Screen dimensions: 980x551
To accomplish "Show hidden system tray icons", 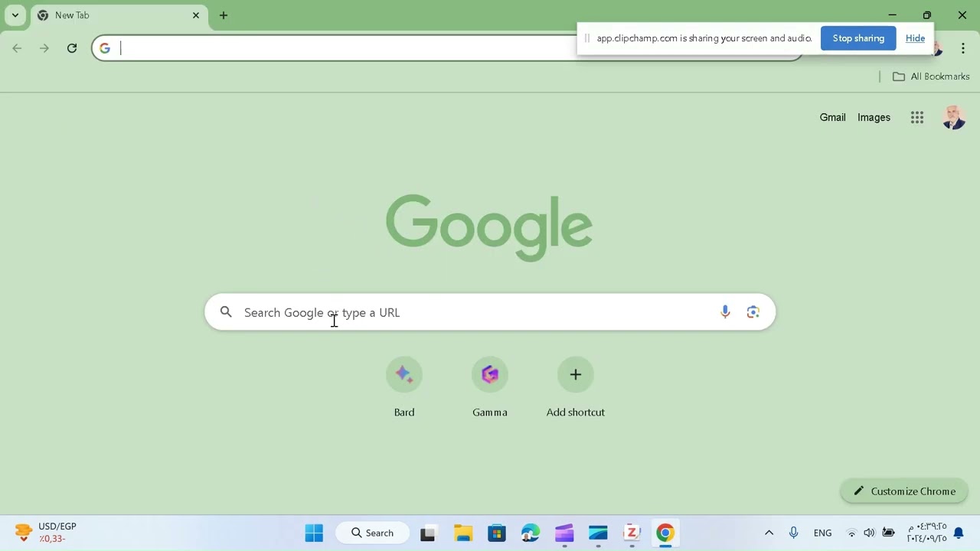I will click(769, 533).
